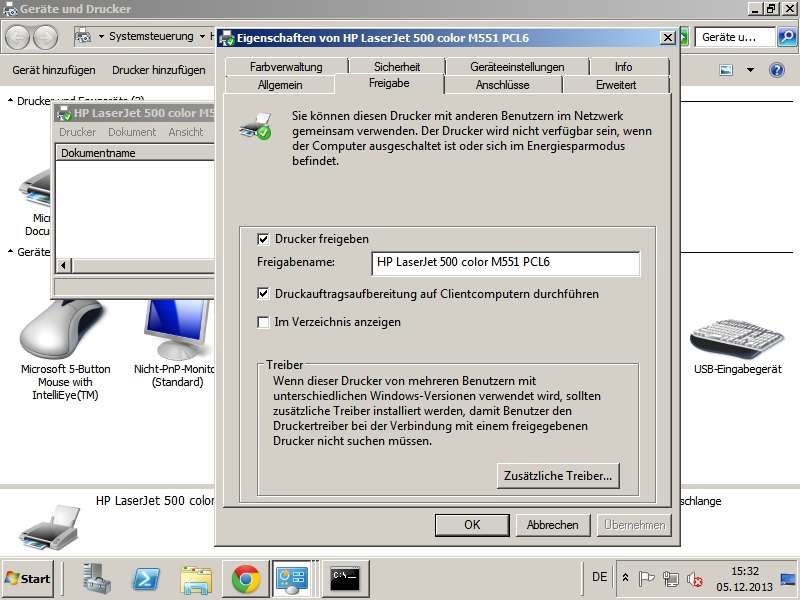Open Dokument menu in print queue window
The width and height of the screenshot is (800, 600).
tap(132, 132)
